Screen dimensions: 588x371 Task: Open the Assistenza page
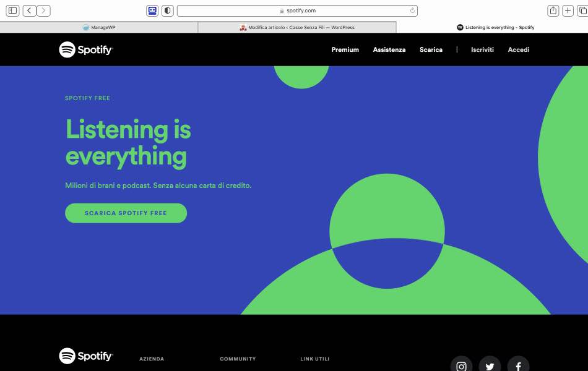click(389, 49)
